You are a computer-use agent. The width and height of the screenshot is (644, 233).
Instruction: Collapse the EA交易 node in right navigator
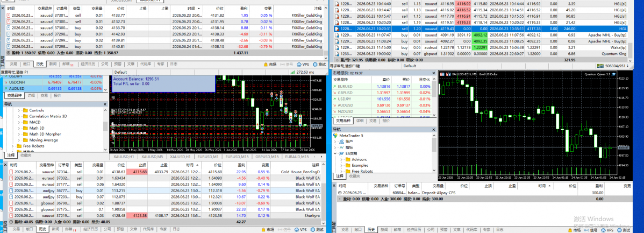tap(335, 153)
